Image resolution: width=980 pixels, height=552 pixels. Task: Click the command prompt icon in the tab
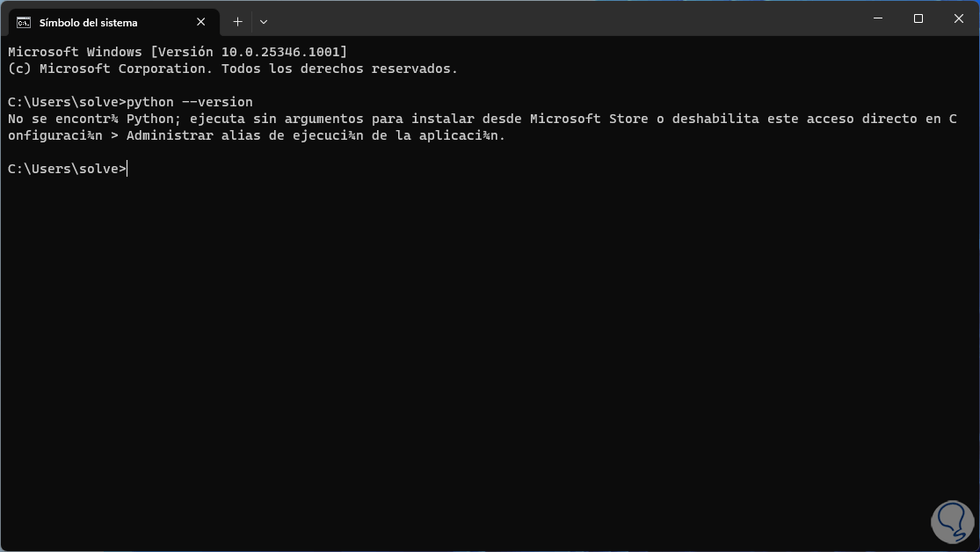point(24,22)
